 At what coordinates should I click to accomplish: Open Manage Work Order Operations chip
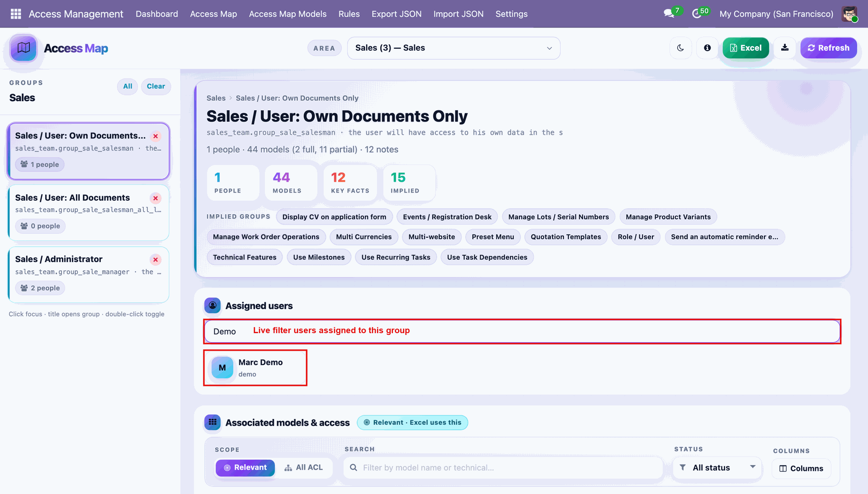[266, 237]
